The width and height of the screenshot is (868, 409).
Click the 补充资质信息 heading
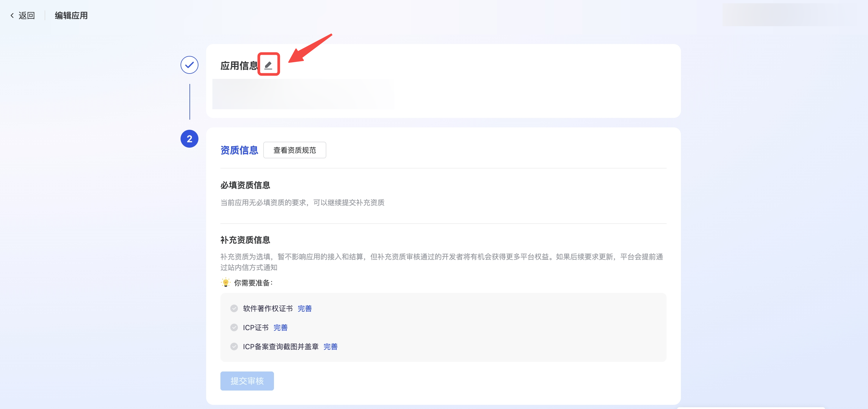[x=245, y=240]
